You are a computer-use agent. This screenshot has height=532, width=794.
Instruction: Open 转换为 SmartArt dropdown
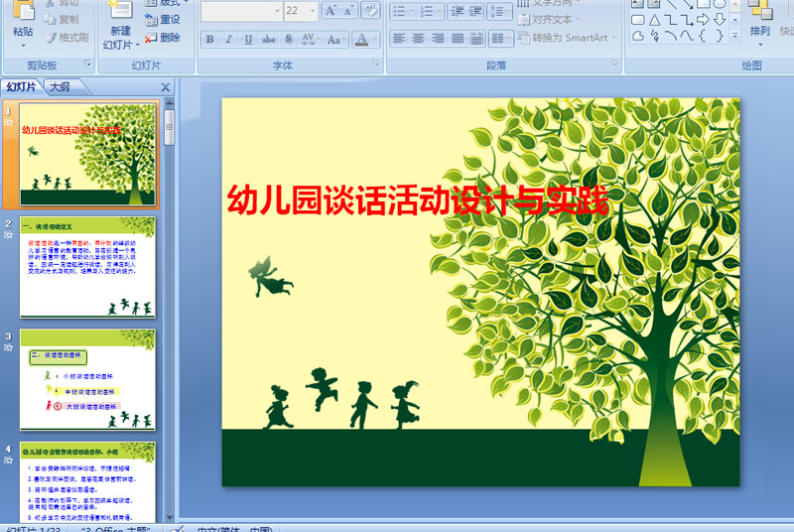[567, 38]
